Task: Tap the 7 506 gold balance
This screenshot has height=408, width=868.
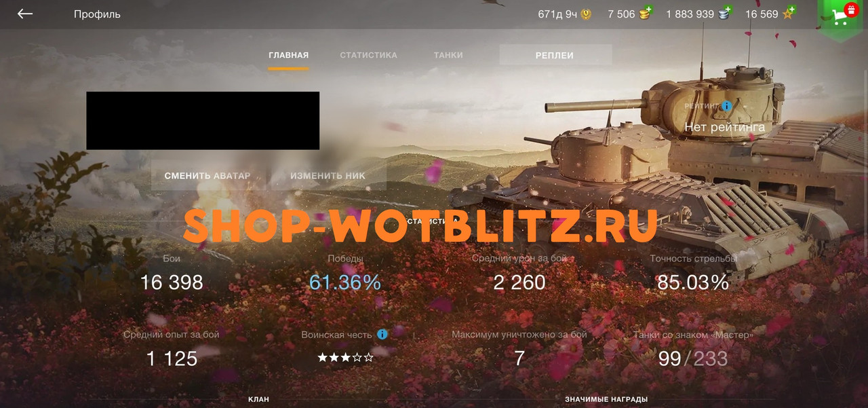Action: click(x=621, y=14)
